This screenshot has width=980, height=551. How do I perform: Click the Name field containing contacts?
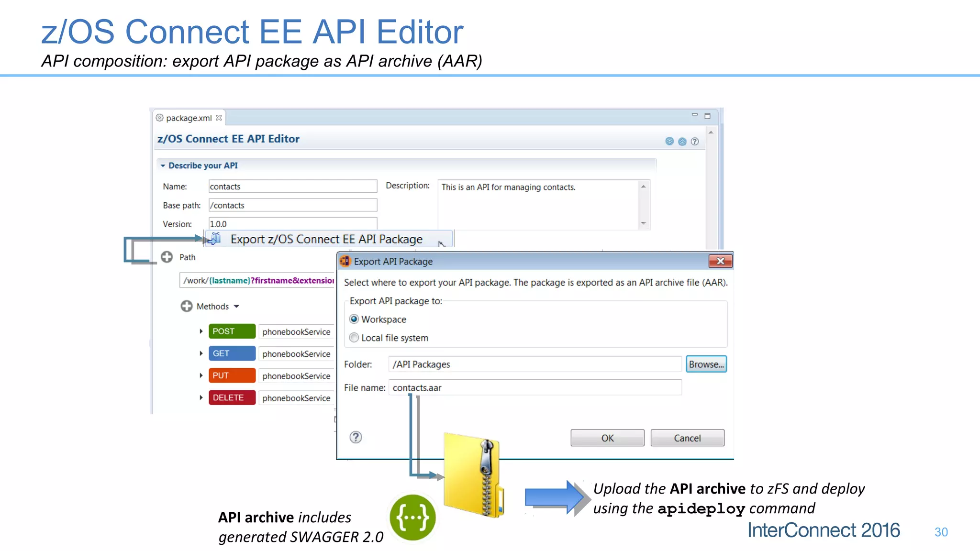293,186
